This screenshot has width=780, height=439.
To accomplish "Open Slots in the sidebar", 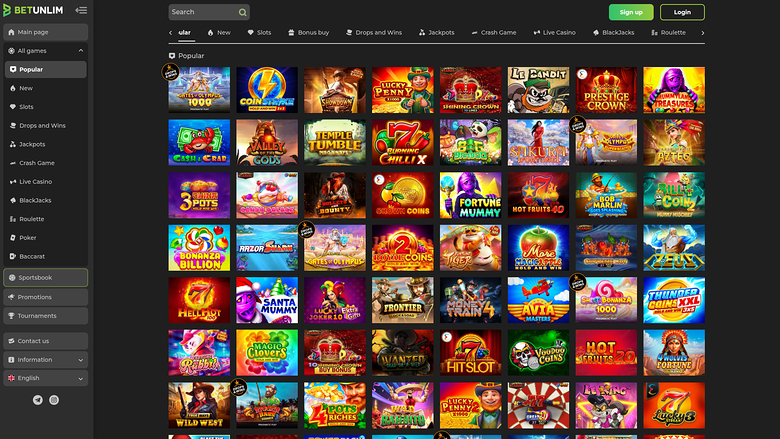I will coord(46,107).
